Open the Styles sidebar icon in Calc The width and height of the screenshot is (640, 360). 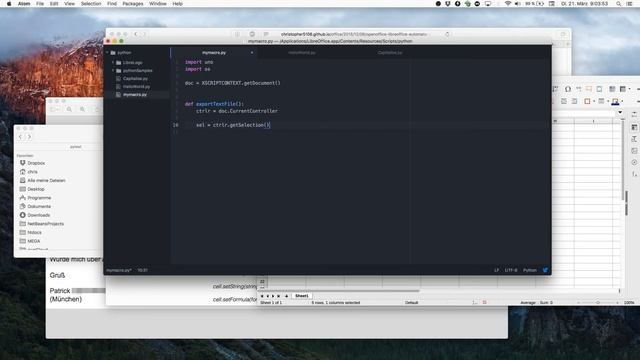click(634, 139)
